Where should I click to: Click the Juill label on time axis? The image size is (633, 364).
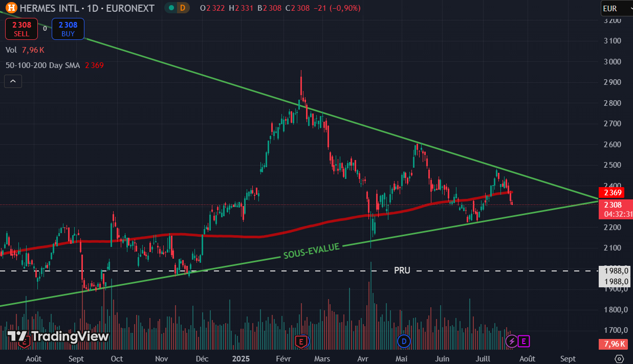[x=484, y=359]
